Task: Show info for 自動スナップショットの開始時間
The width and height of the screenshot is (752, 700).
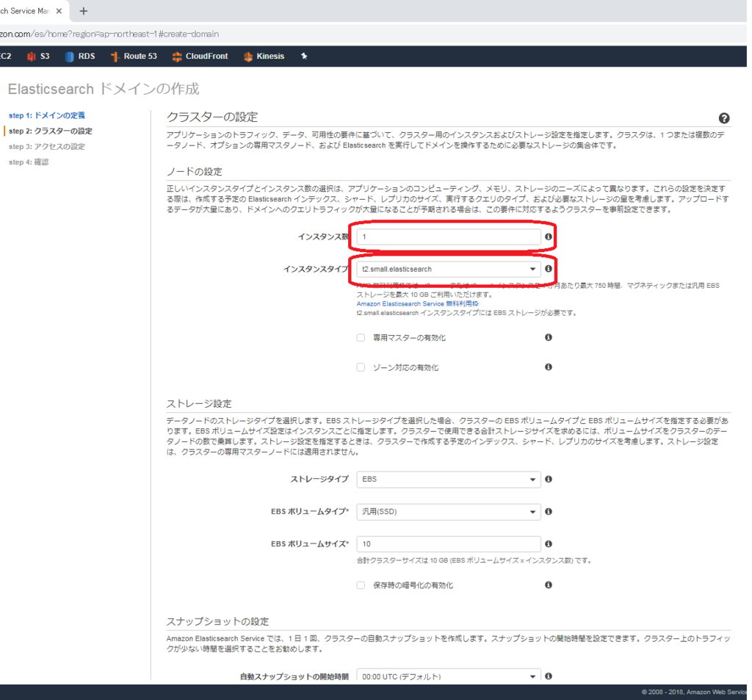Action: (549, 676)
